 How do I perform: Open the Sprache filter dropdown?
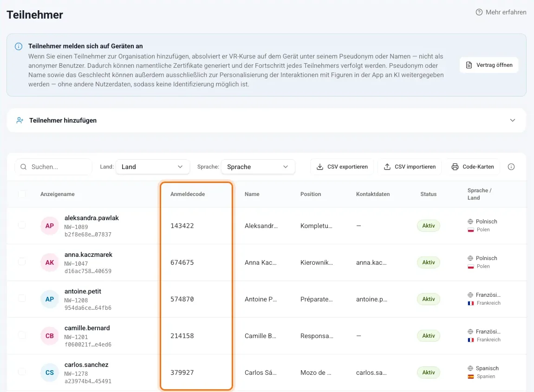pos(258,167)
